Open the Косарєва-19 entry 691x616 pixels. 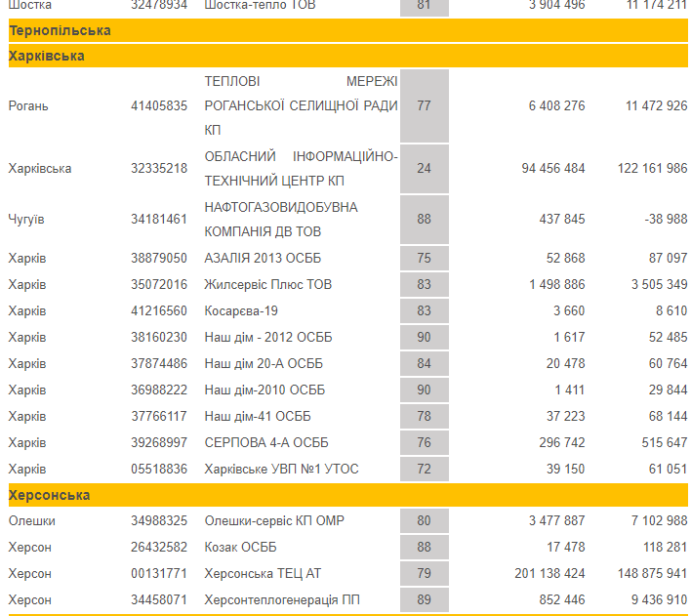tap(242, 310)
